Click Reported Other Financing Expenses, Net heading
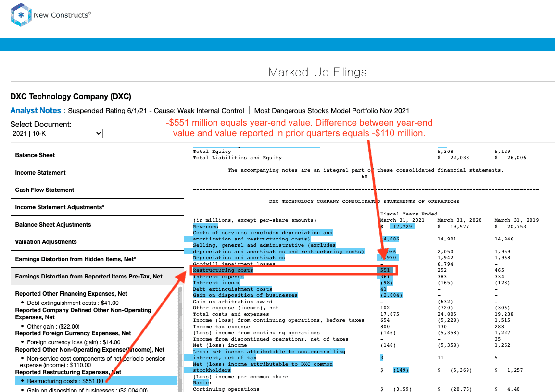 pos(71,294)
